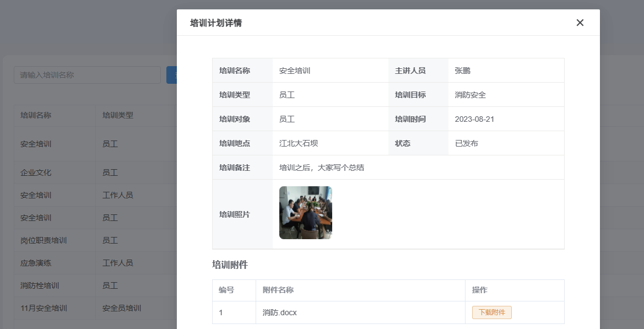Click the 培训之后，大家写个总结 remark text
This screenshot has width=644, height=329.
click(322, 168)
